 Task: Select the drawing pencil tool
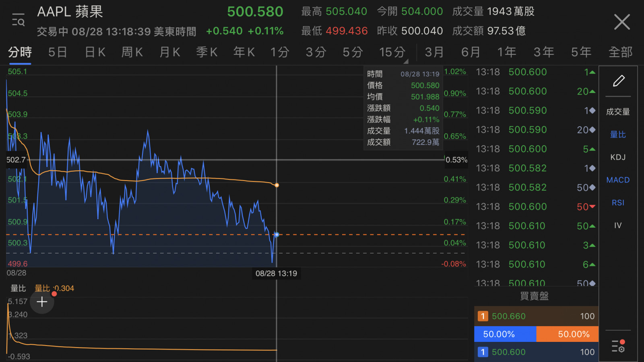(x=619, y=81)
